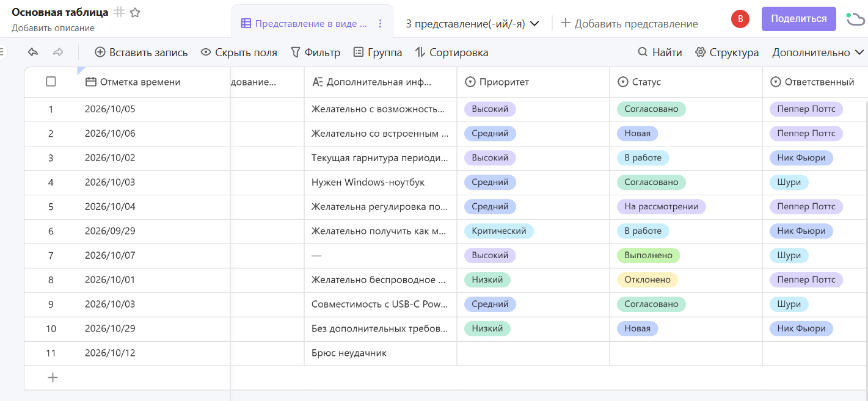Open the Фильтр option
Viewport: 868px width, 401px height.
click(315, 52)
